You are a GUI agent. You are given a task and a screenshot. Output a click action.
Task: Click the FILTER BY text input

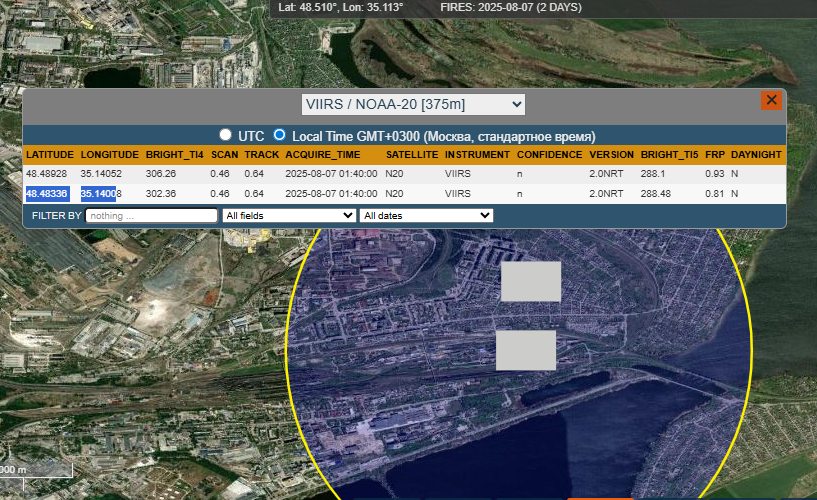[x=151, y=215]
